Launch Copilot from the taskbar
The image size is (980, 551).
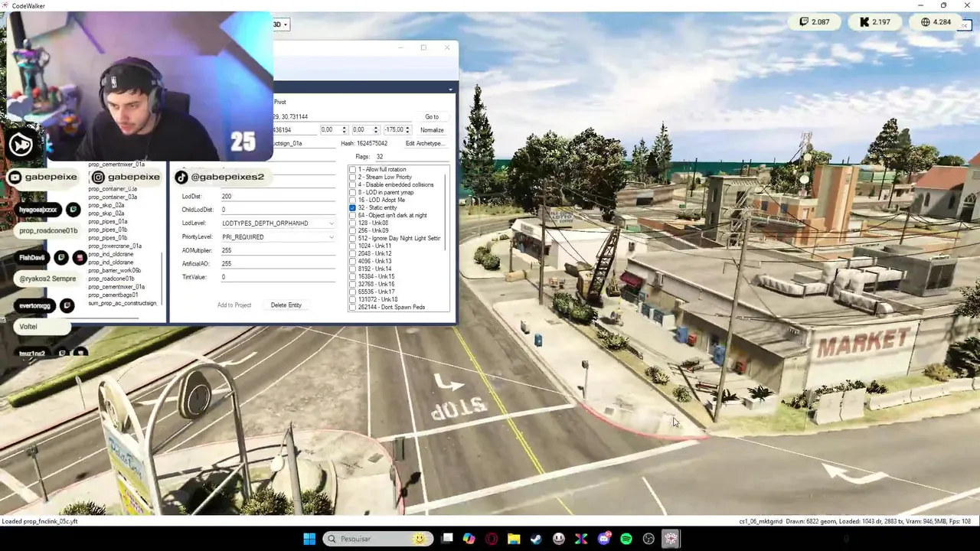click(469, 539)
